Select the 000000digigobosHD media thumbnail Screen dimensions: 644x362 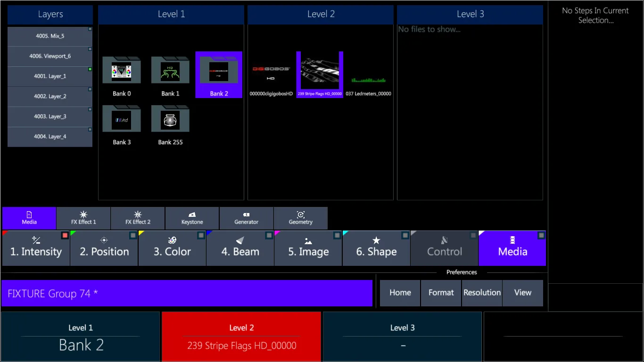[x=271, y=74]
